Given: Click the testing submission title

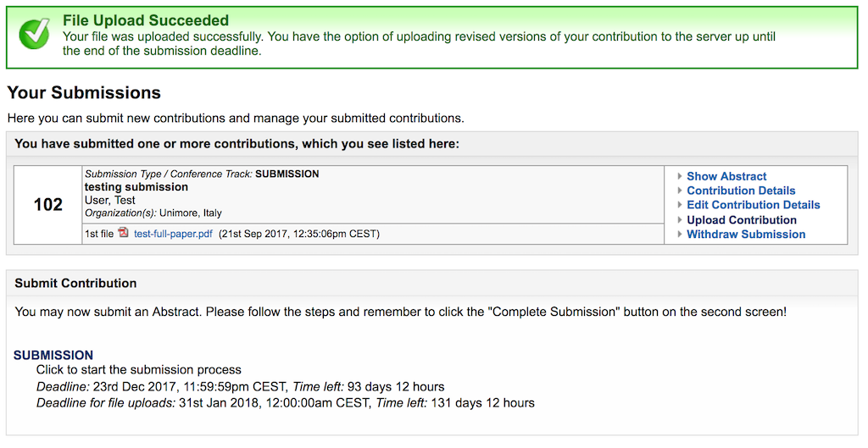Looking at the screenshot, I should tap(136, 187).
